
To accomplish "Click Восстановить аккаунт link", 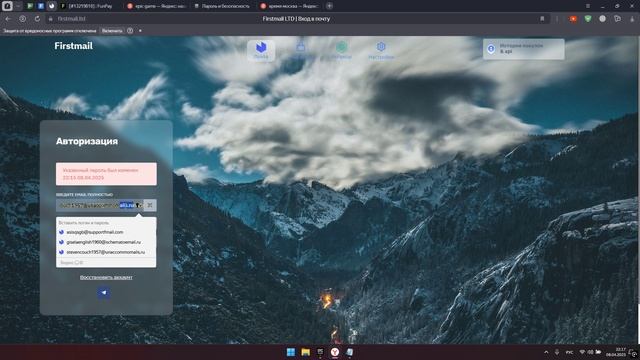I will 106,277.
